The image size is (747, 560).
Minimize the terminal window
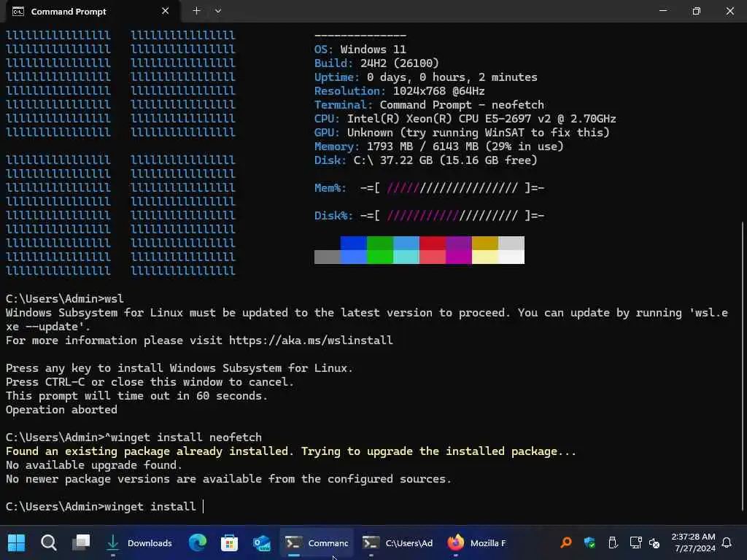point(662,10)
